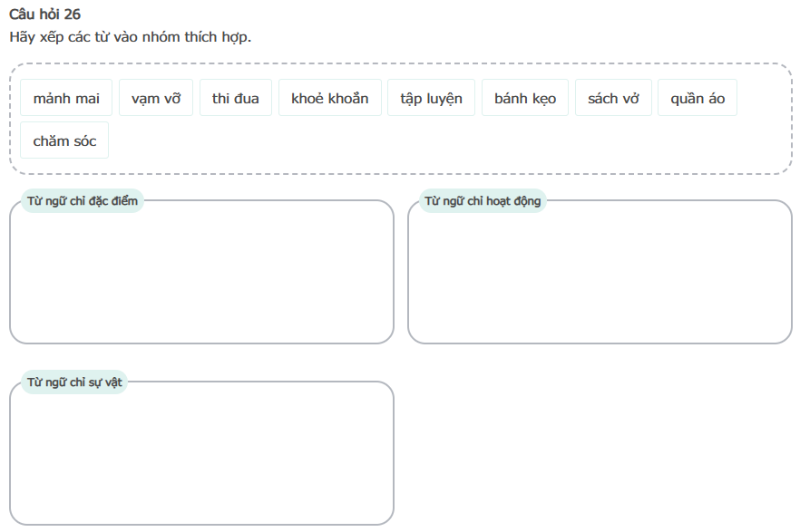Image resolution: width=800 pixels, height=532 pixels.
Task: Choose the "chăm sóc" word chip
Action: click(x=64, y=140)
